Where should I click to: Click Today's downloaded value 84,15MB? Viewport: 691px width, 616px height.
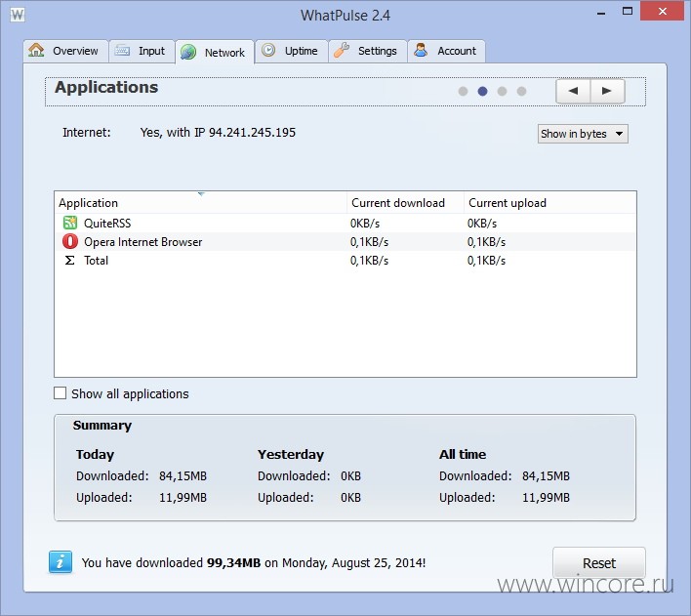pyautogui.click(x=183, y=475)
